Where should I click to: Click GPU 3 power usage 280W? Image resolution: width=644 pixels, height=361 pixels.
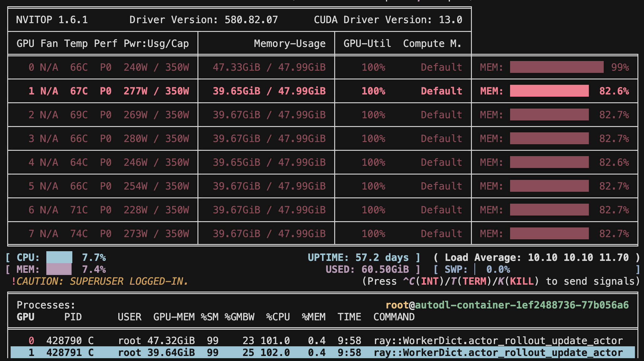click(x=135, y=139)
